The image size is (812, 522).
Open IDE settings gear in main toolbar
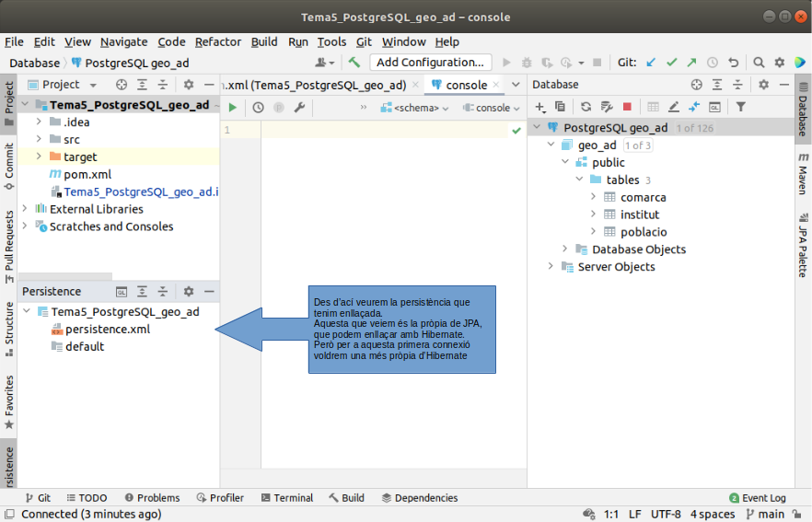[780, 63]
